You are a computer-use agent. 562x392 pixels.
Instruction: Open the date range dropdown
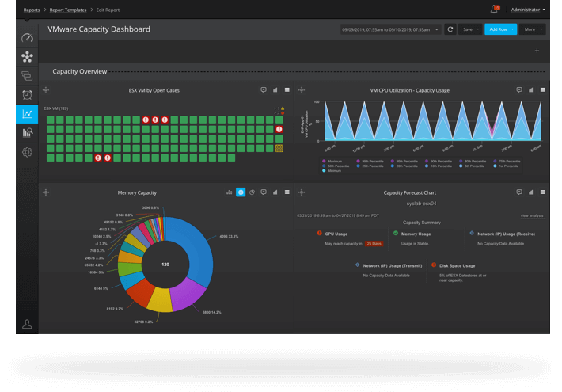pos(390,29)
